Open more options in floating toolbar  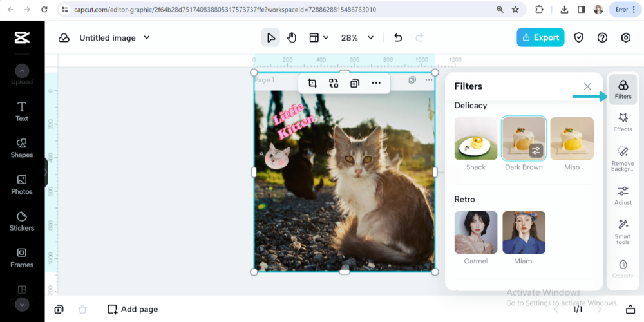[x=376, y=83]
